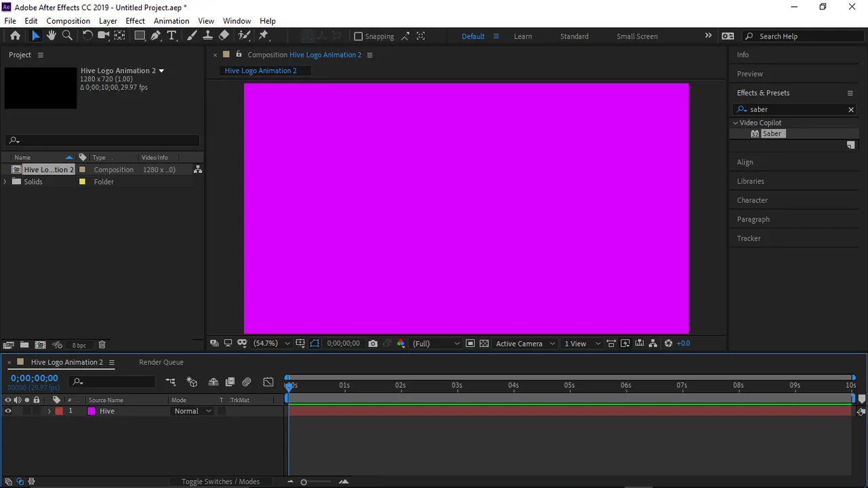Click the camera snapshot icon in viewer
868x488 pixels.
tap(373, 344)
